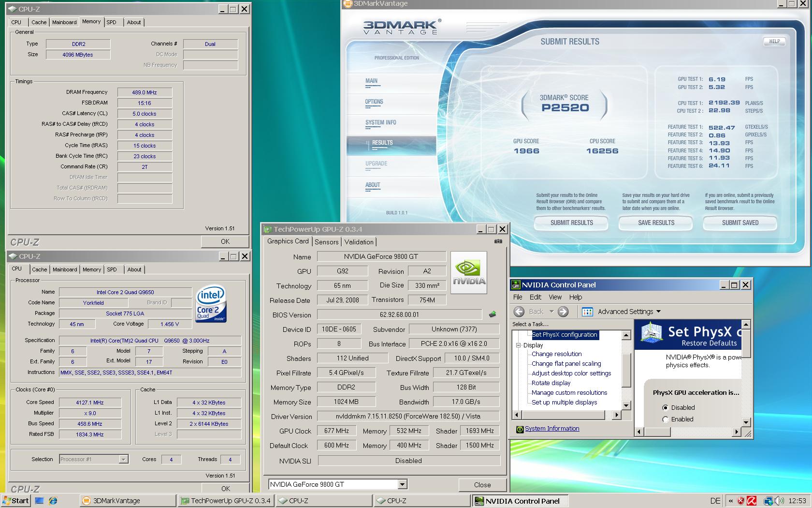Click the System Information green icon
The height and width of the screenshot is (508, 812).
(x=520, y=429)
